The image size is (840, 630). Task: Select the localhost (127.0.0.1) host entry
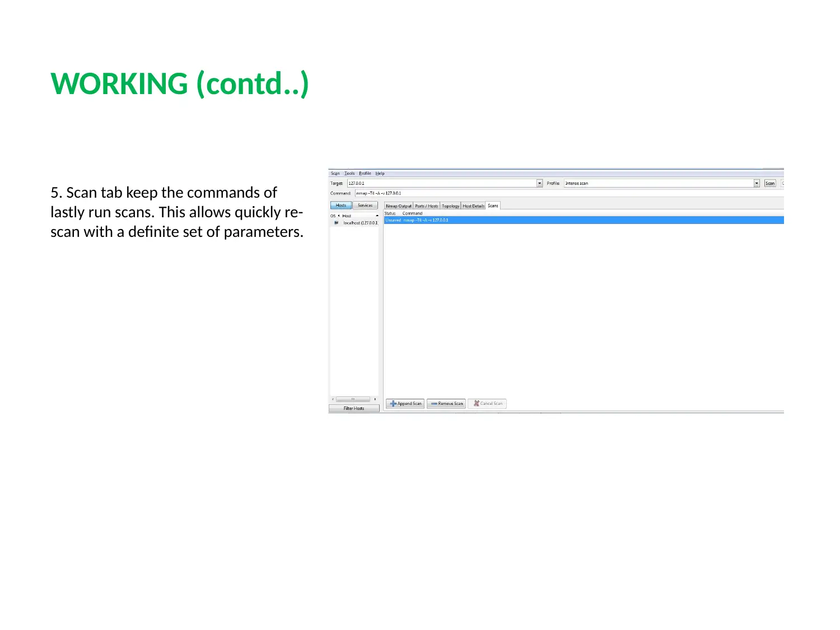(354, 223)
